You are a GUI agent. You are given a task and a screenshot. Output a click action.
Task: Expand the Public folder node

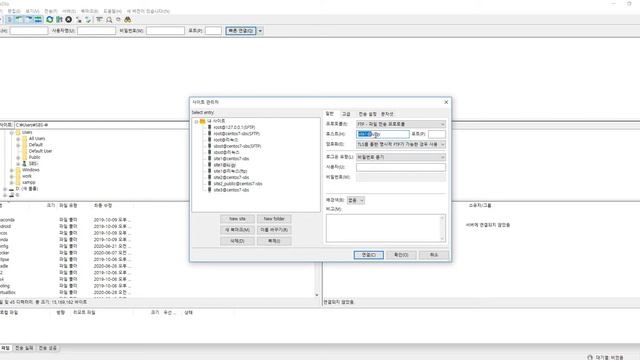coord(18,158)
